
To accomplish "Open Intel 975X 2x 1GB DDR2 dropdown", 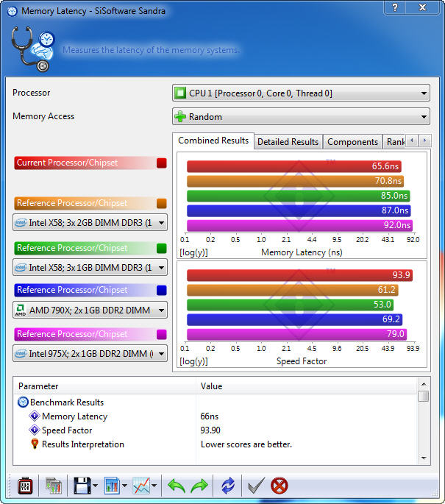I will tap(90, 354).
